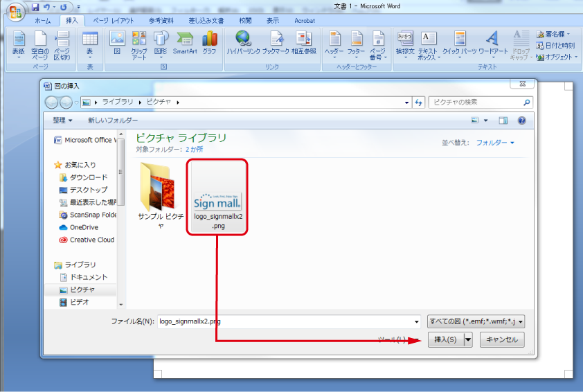Click the Bookmark icon in ribbon
Screen dimensions: 583x392
pyautogui.click(x=276, y=42)
